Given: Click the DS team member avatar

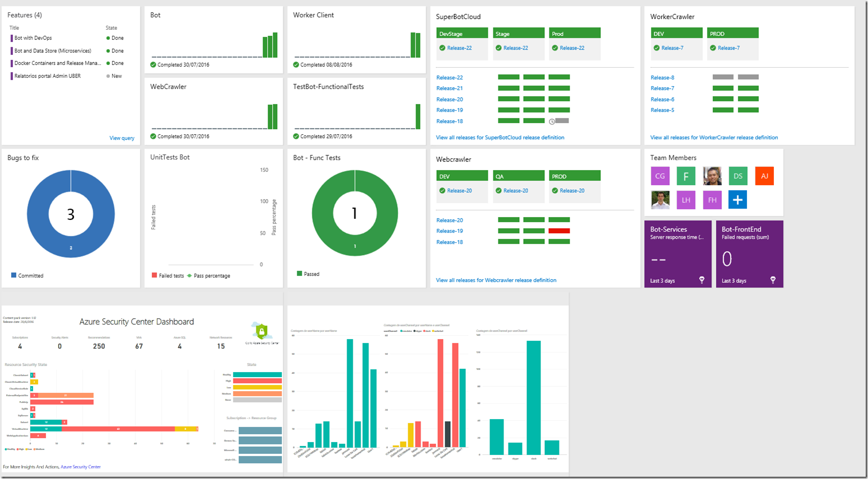Looking at the screenshot, I should [738, 176].
